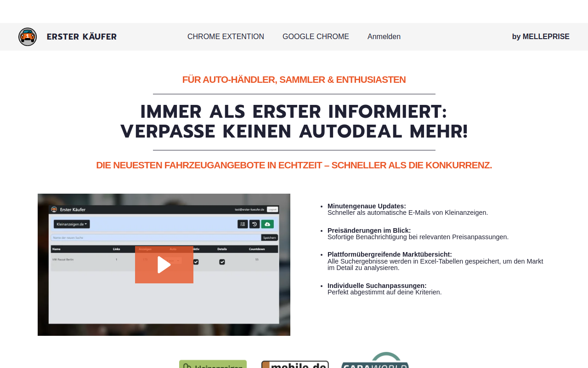Open the kleinanzeigen partner logo
The width and height of the screenshot is (588, 368).
[x=213, y=364]
